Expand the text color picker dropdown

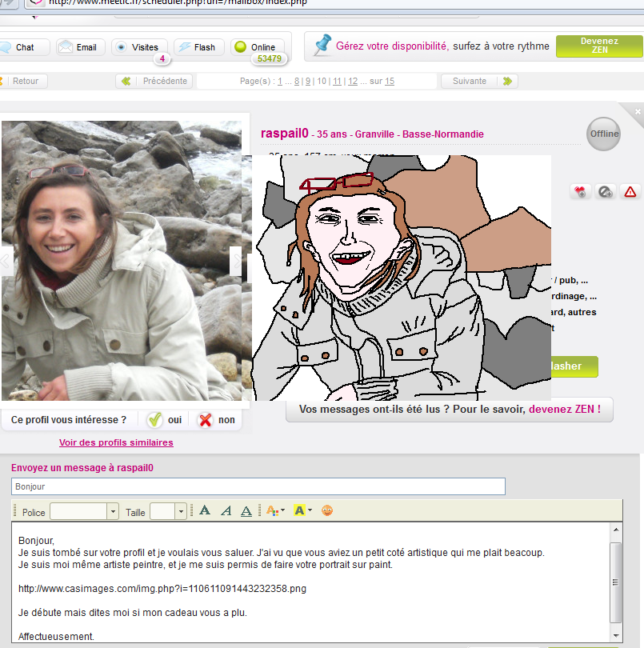click(282, 510)
